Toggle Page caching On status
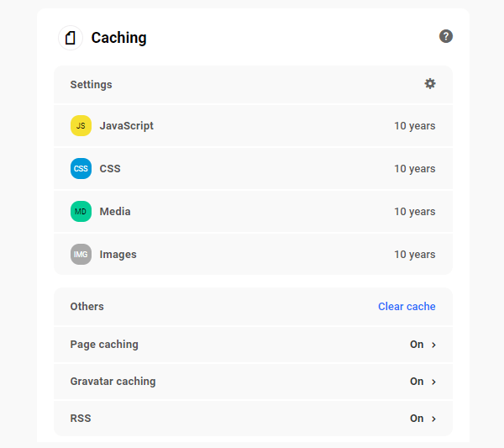 point(417,345)
